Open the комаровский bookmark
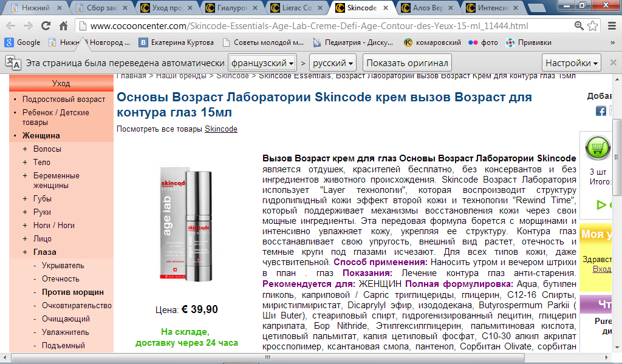 pyautogui.click(x=432, y=42)
